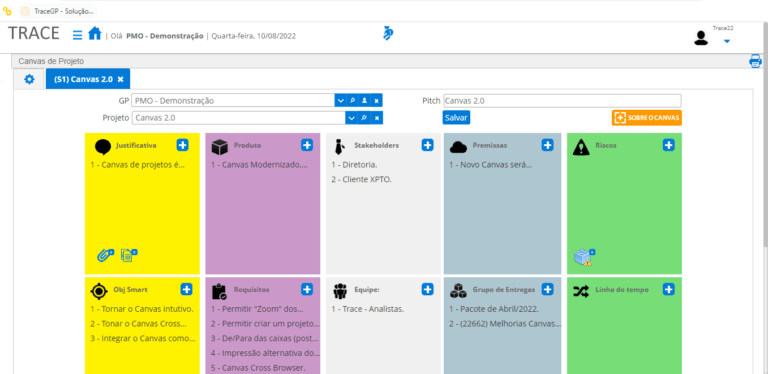
Task: Focus the Pitch text field
Action: point(562,101)
